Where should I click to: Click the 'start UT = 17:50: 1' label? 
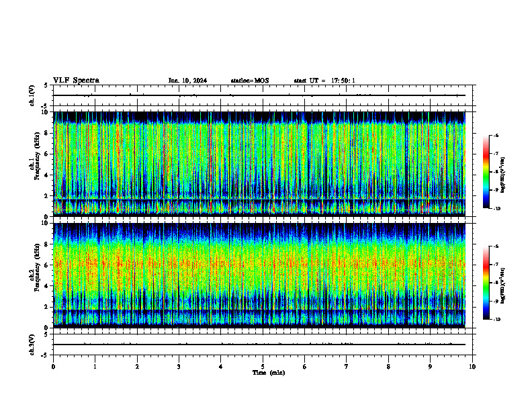pyautogui.click(x=324, y=81)
